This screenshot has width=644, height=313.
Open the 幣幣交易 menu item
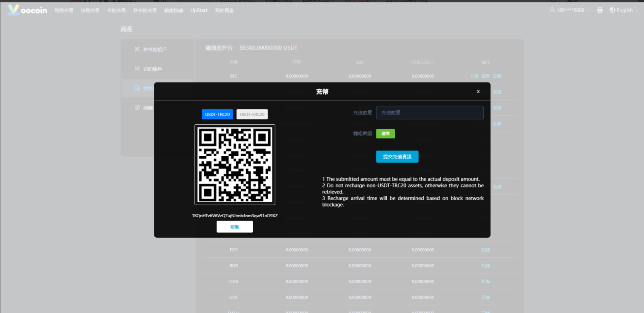click(64, 11)
